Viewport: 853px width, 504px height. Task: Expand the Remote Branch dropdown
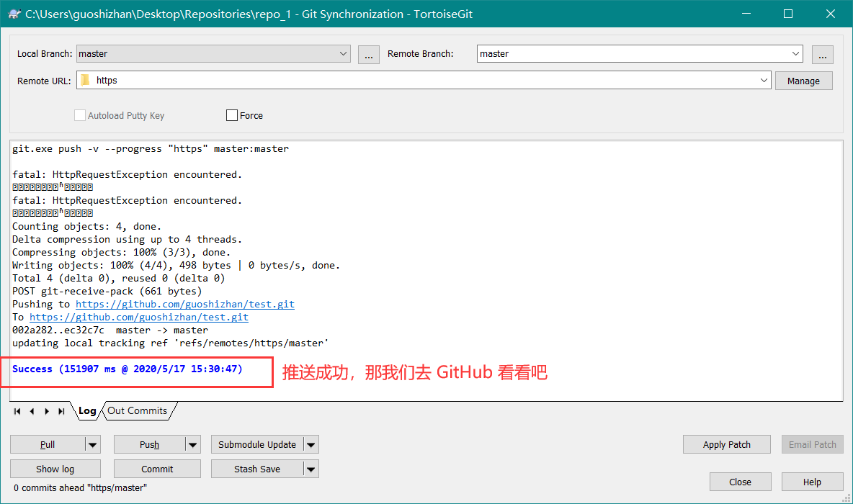click(x=795, y=54)
